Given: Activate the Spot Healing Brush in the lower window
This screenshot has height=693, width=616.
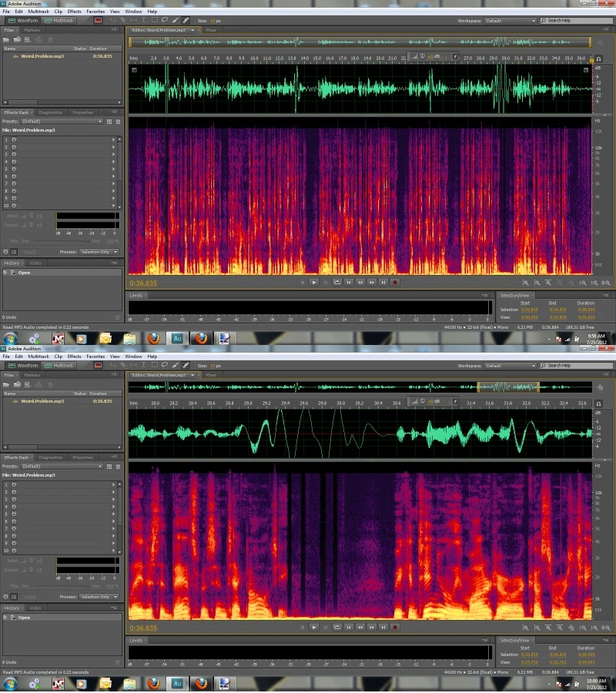Looking at the screenshot, I should 186,366.
